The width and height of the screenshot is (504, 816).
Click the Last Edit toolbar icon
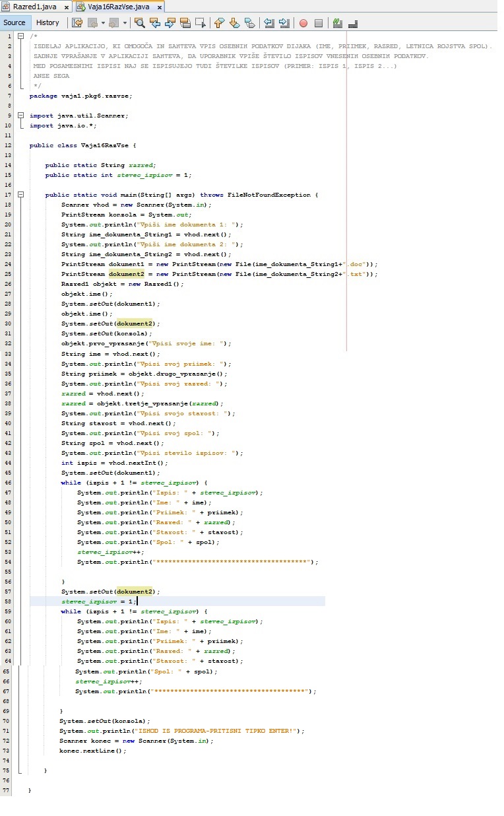(x=77, y=22)
